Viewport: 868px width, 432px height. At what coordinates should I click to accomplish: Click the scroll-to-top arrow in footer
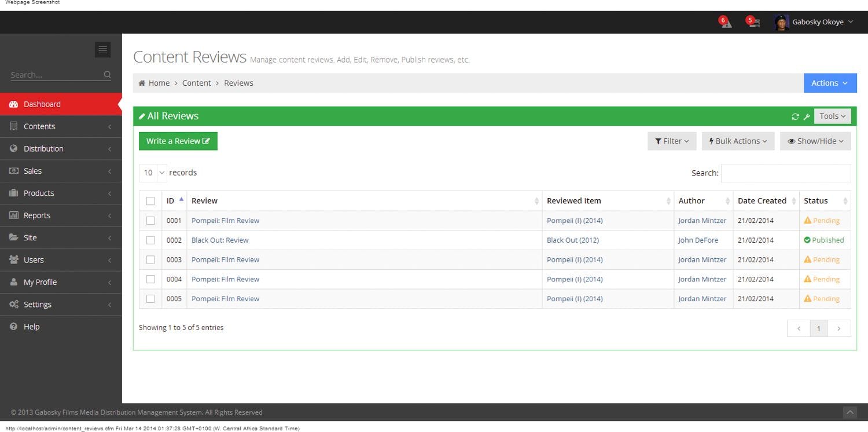[x=849, y=412]
